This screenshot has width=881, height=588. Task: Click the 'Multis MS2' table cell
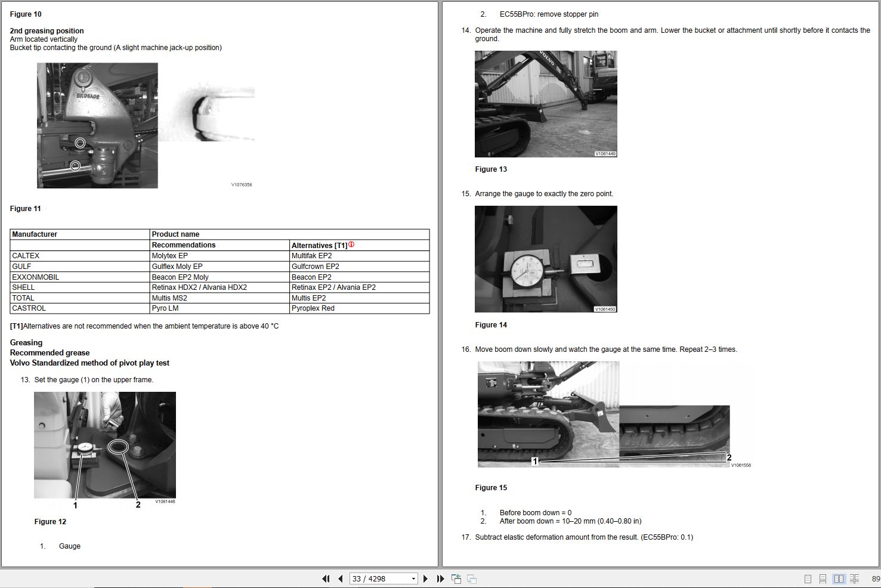coord(220,298)
